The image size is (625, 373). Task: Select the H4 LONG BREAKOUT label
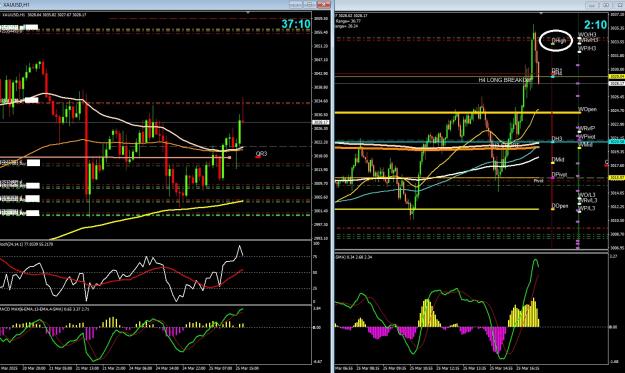tap(505, 80)
